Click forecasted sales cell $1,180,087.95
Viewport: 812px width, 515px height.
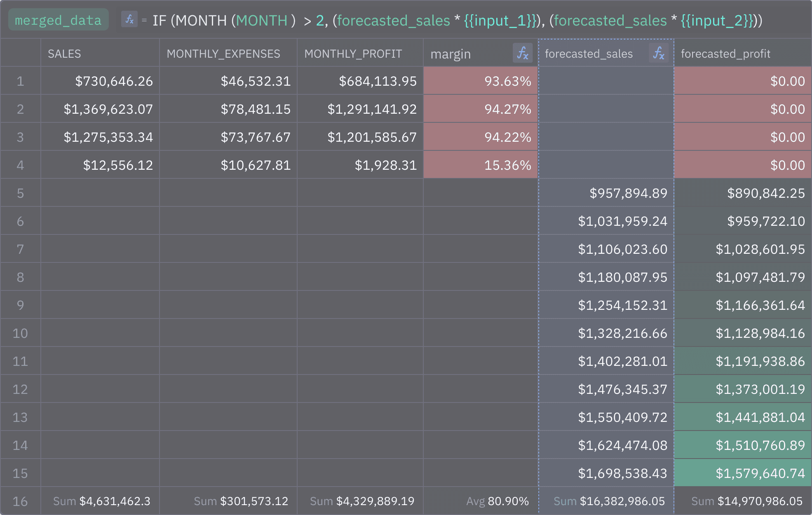(606, 277)
